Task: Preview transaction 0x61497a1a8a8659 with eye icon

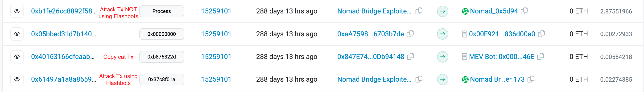Action: (x=17, y=79)
